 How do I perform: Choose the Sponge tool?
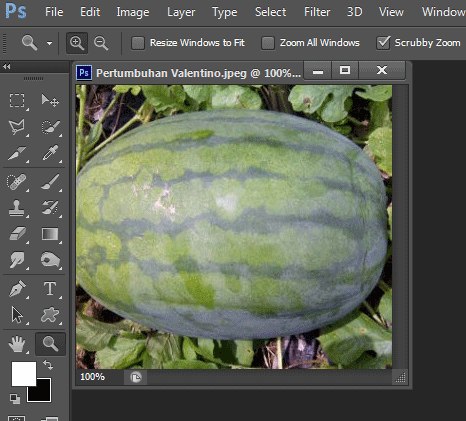click(50, 260)
